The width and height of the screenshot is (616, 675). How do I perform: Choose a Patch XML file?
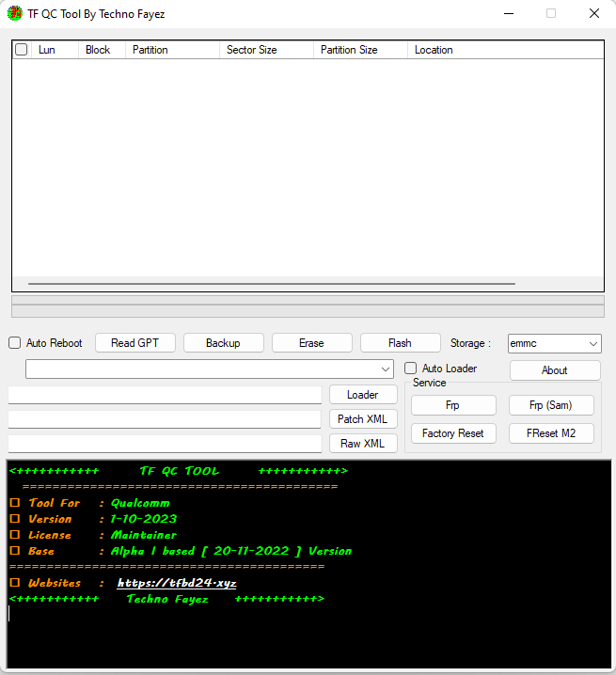363,419
